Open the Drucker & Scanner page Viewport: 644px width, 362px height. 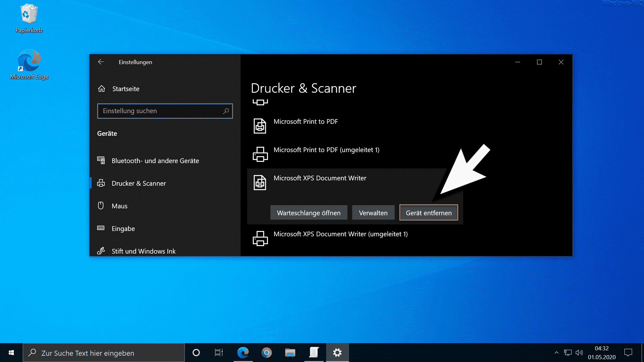point(139,183)
